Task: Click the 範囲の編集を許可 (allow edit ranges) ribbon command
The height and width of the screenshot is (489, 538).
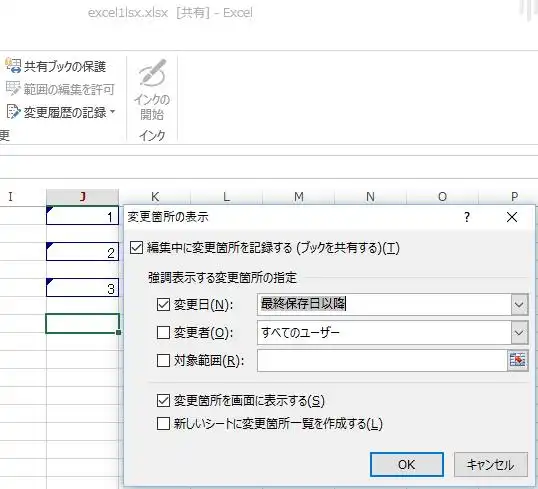Action: [60, 89]
